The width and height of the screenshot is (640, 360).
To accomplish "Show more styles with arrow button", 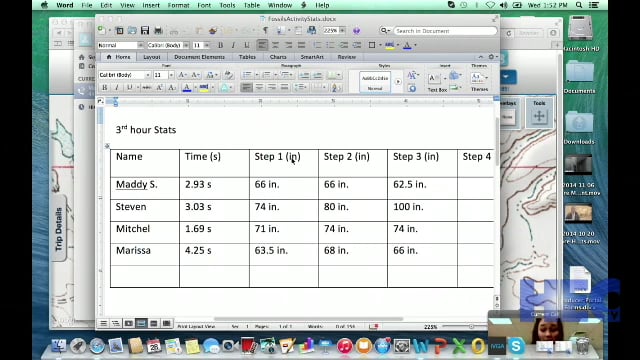I will 398,82.
